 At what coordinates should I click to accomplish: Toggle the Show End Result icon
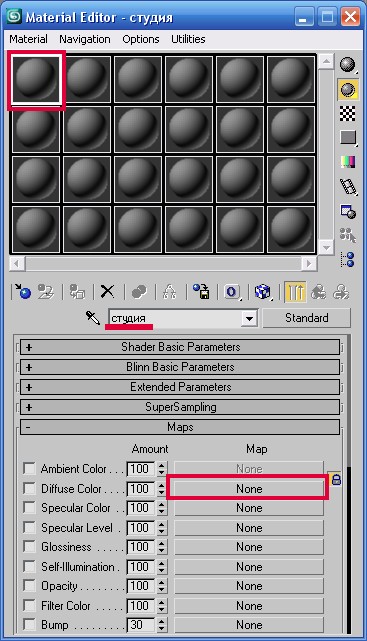pyautogui.click(x=295, y=292)
